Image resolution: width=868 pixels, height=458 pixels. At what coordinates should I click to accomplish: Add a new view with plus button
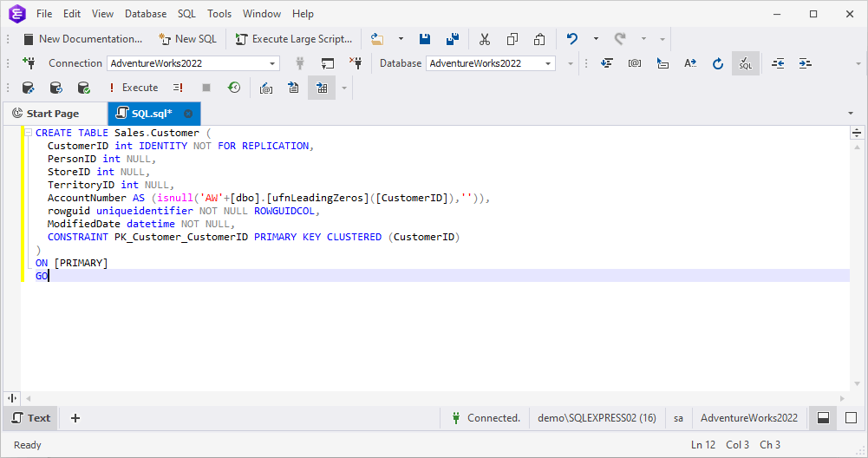tap(75, 418)
